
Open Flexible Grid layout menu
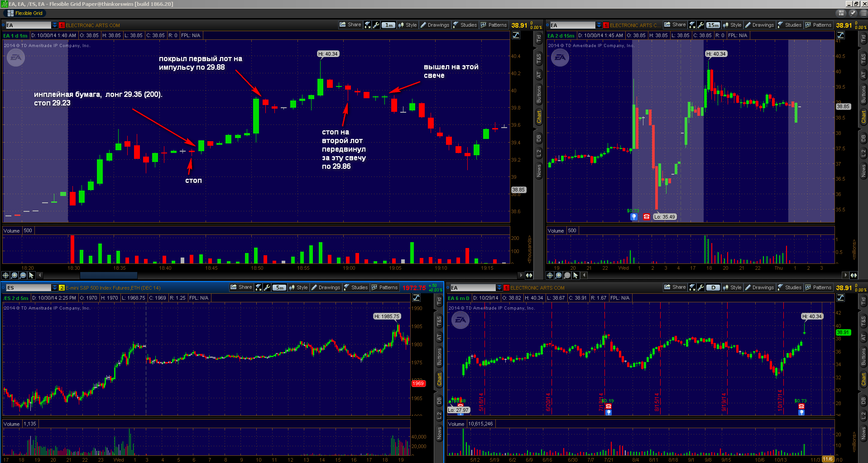pyautogui.click(x=25, y=13)
